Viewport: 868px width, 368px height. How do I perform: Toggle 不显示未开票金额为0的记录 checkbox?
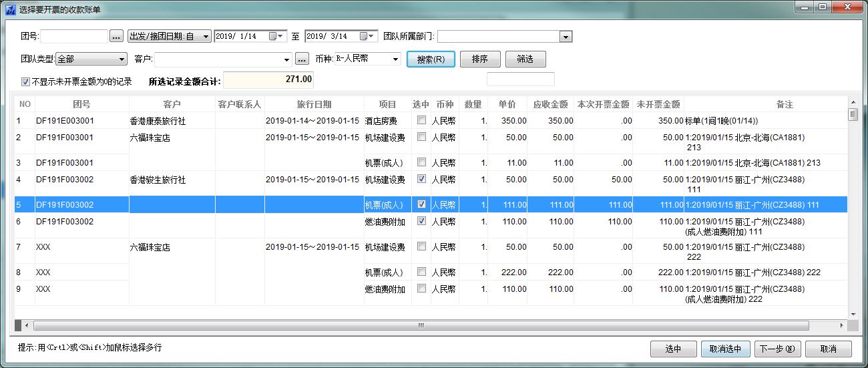click(26, 81)
